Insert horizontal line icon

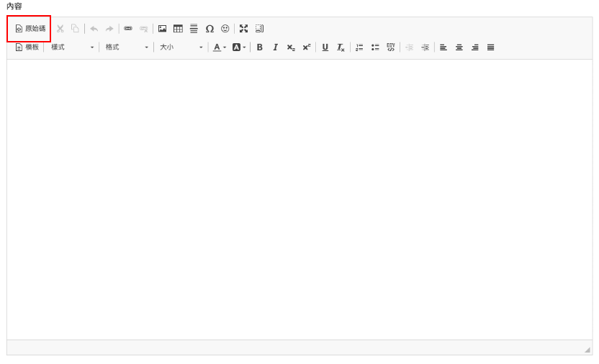(x=194, y=29)
